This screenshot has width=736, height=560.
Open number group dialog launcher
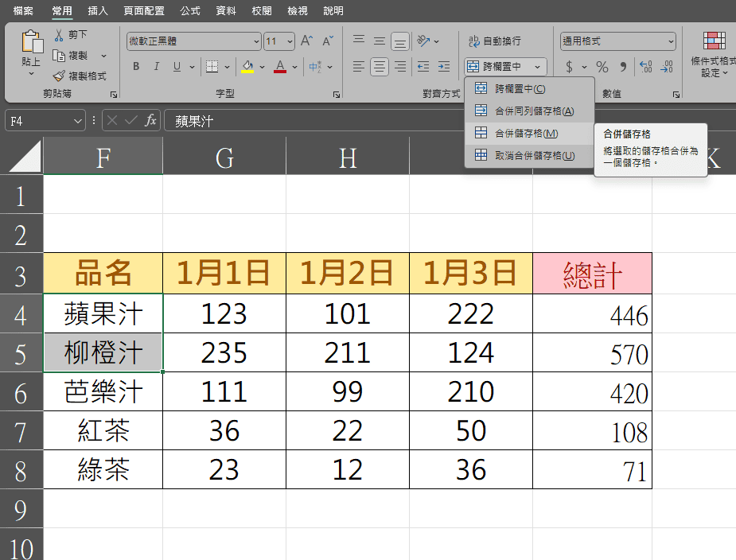click(676, 95)
